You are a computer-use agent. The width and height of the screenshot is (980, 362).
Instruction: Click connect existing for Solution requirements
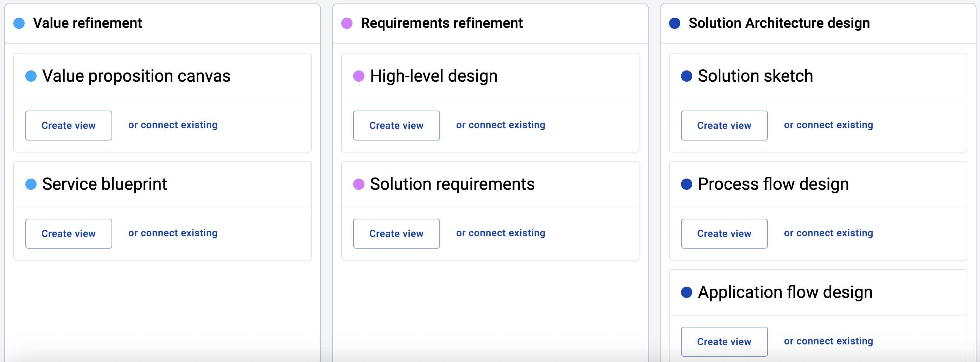500,233
